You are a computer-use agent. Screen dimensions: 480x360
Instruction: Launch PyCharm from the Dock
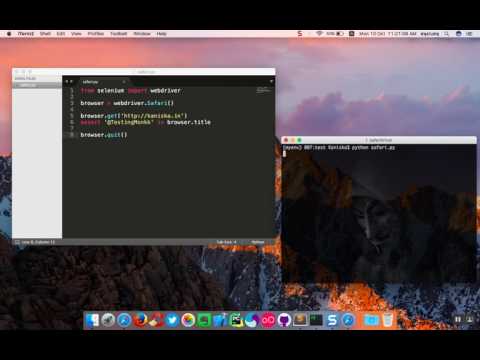coord(236,320)
